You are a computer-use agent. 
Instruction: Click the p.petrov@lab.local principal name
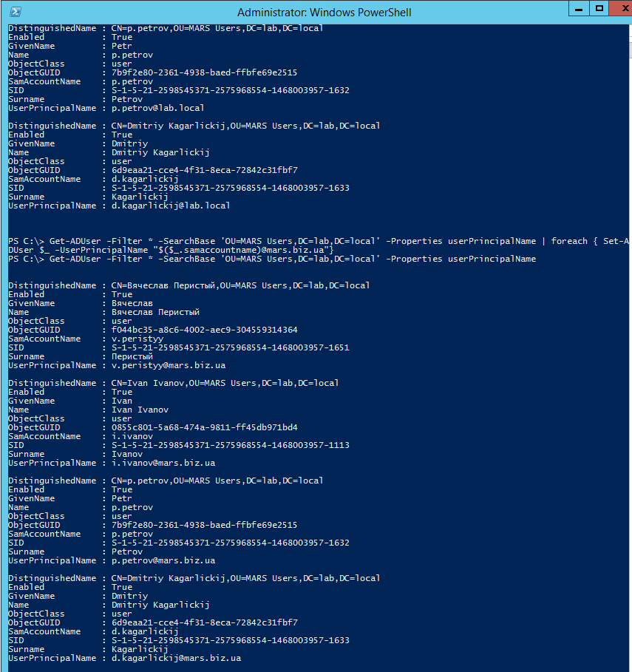(158, 108)
